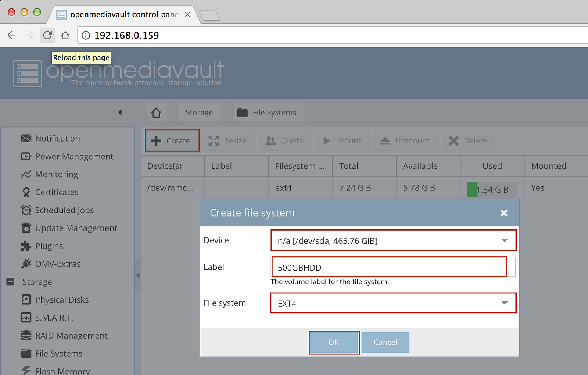Sort by the Available column header
Screen dimensions: 588x375
coord(428,166)
